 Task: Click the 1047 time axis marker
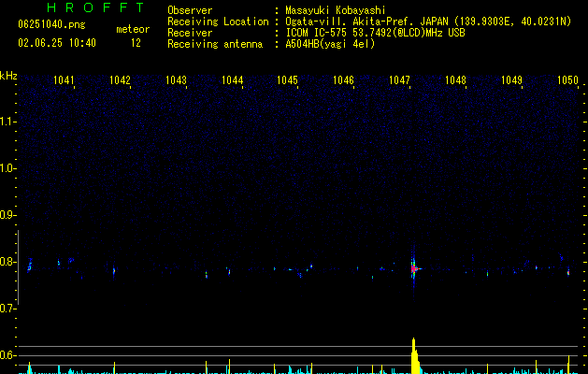[400, 80]
